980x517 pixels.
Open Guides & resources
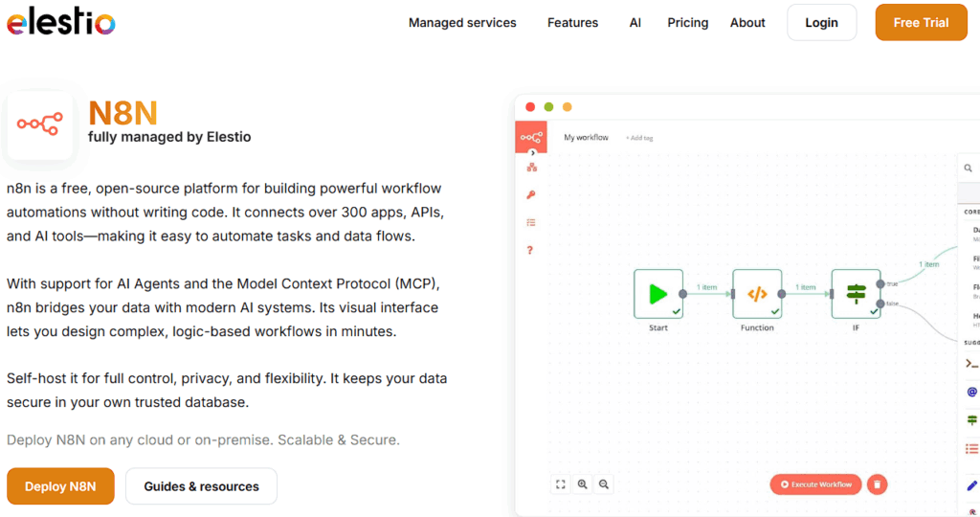click(x=201, y=485)
